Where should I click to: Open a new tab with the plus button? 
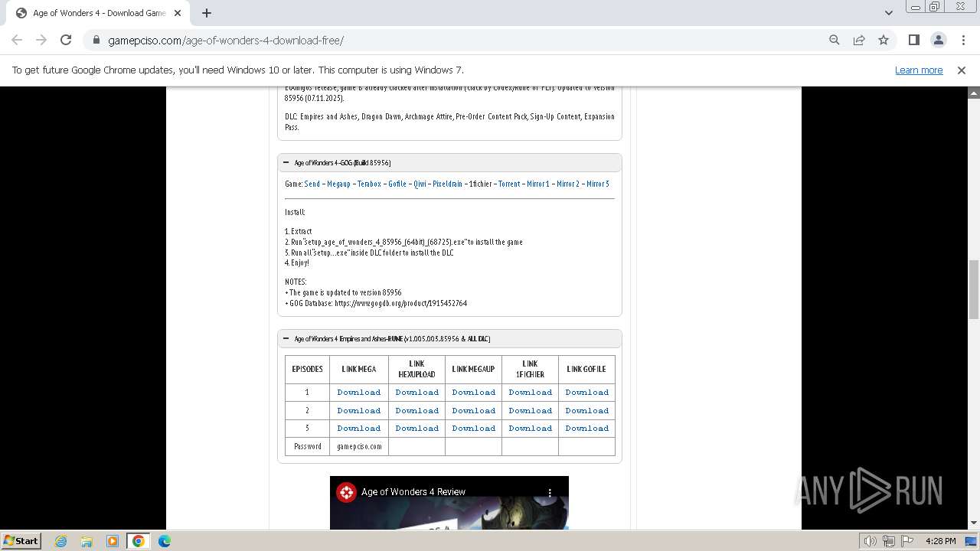click(x=207, y=13)
